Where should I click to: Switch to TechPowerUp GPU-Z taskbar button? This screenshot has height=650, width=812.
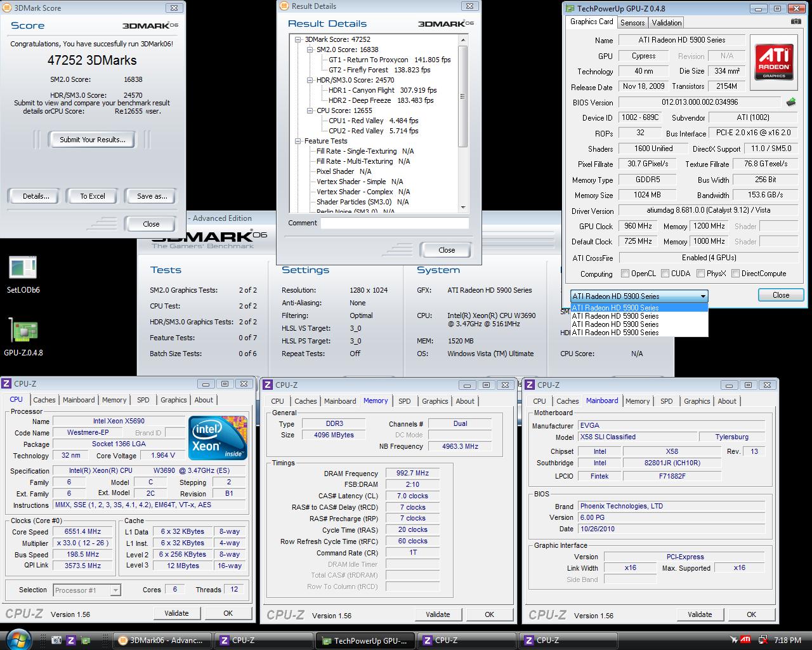tap(365, 640)
